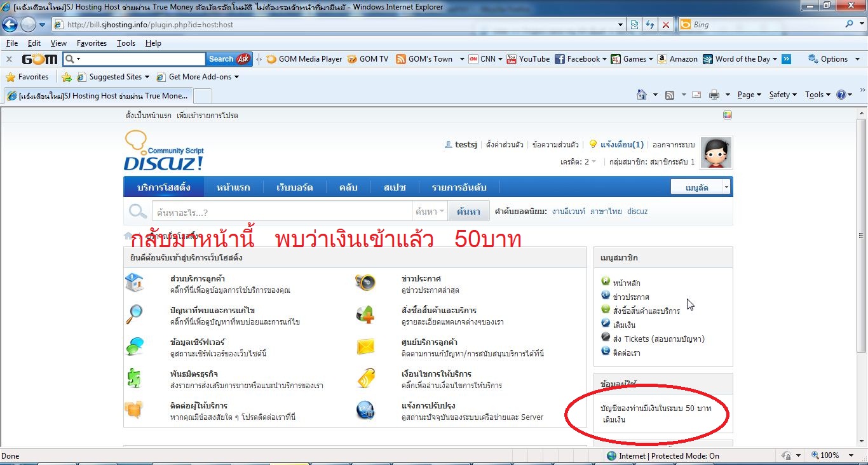Click the Bing search magnifier icon
The width and height of the screenshot is (868, 465).
(x=850, y=24)
